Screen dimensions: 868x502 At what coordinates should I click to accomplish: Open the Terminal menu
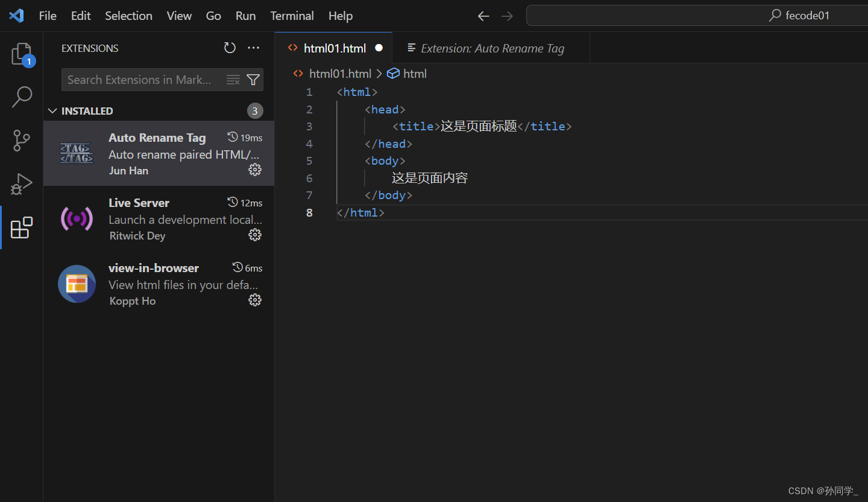point(292,16)
